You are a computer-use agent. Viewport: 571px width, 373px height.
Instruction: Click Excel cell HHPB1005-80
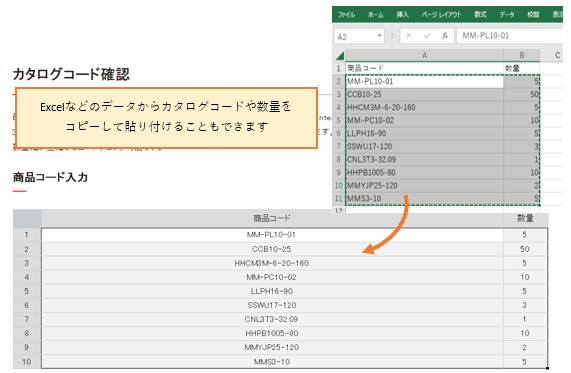[x=424, y=172]
